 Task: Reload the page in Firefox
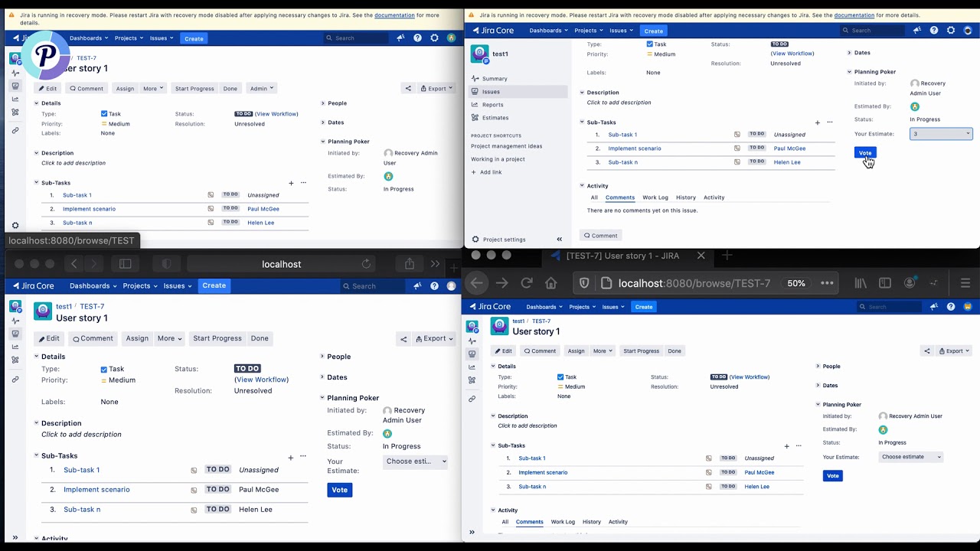click(527, 283)
